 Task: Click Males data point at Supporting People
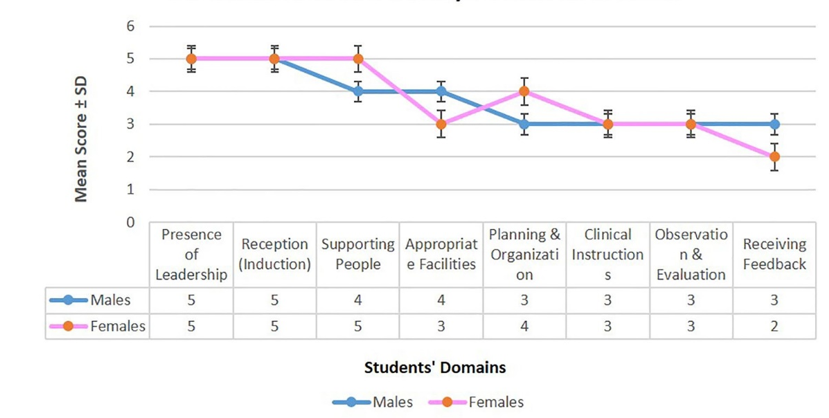tap(358, 91)
